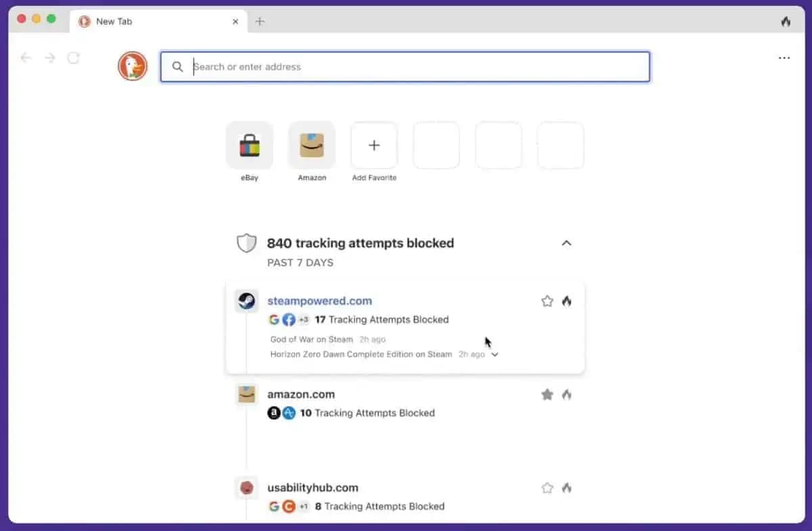The image size is (812, 531).
Task: Open the steampowered.com link
Action: (x=319, y=301)
